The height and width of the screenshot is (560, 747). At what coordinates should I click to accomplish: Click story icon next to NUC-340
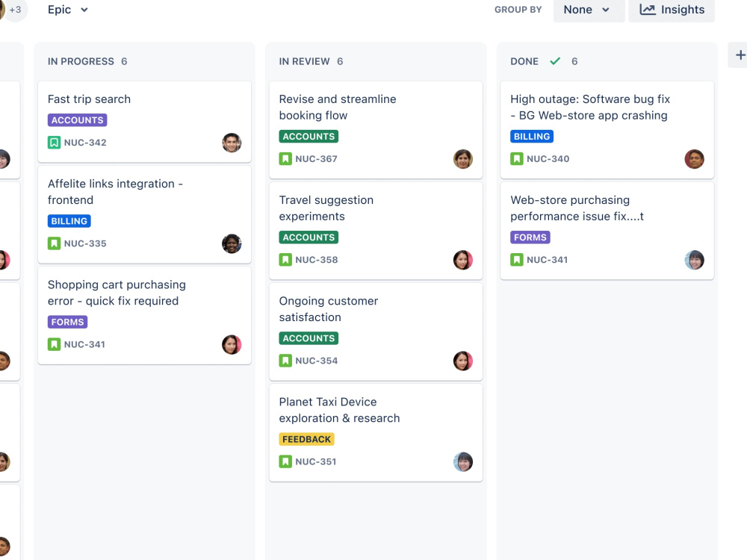pos(516,158)
